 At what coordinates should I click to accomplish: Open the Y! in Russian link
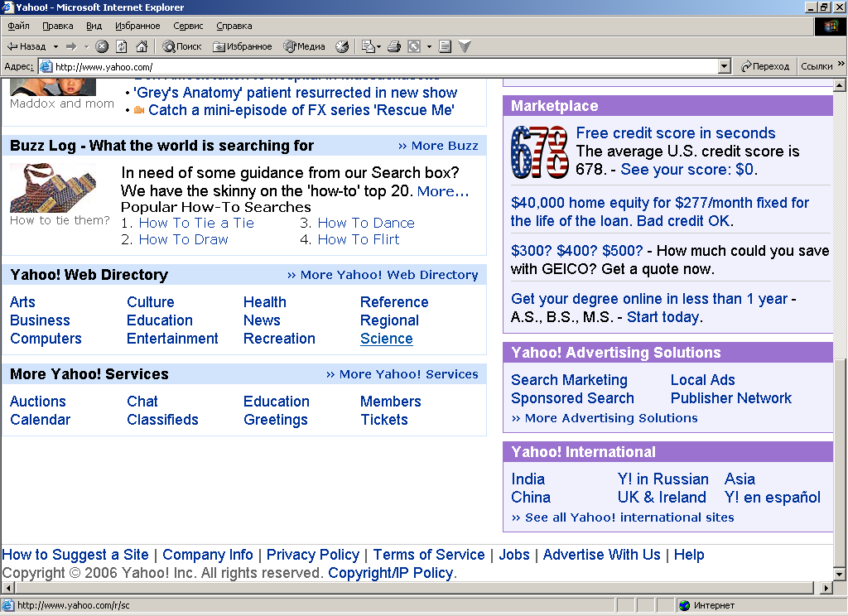[x=663, y=479]
